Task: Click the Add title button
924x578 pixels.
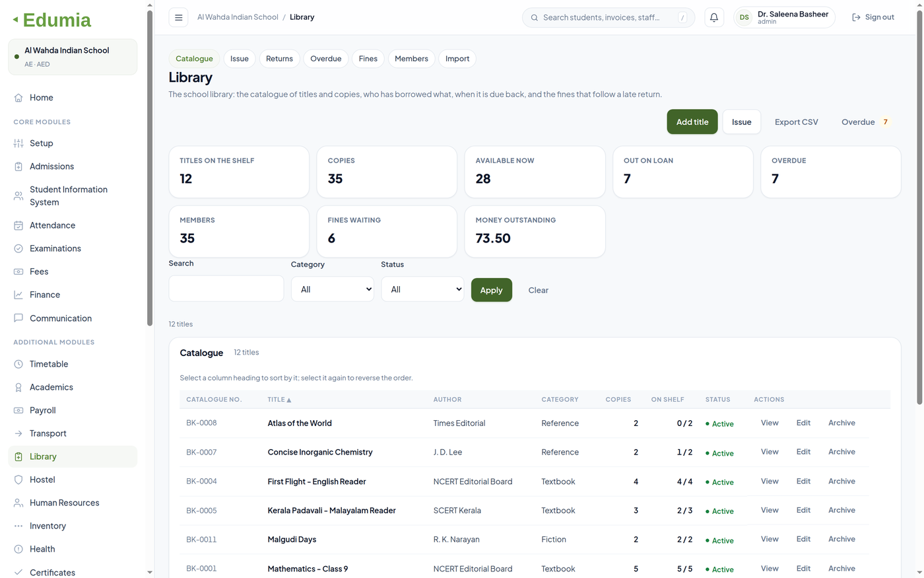Action: point(692,122)
